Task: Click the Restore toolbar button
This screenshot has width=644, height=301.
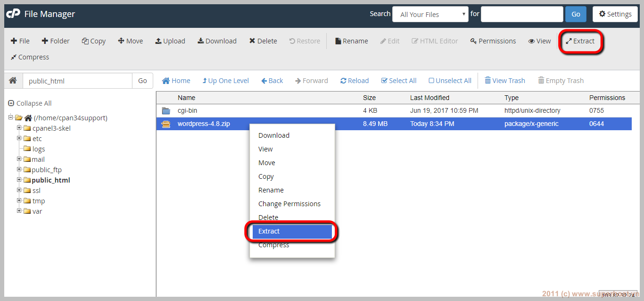Action: coord(305,41)
